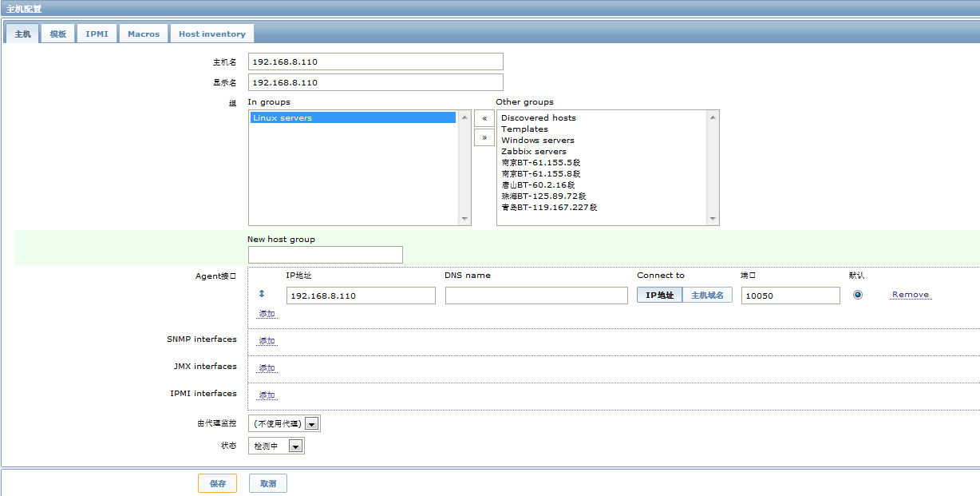The width and height of the screenshot is (980, 496).
Task: Select 南京BT-61.155.8段 group
Action: tap(540, 173)
